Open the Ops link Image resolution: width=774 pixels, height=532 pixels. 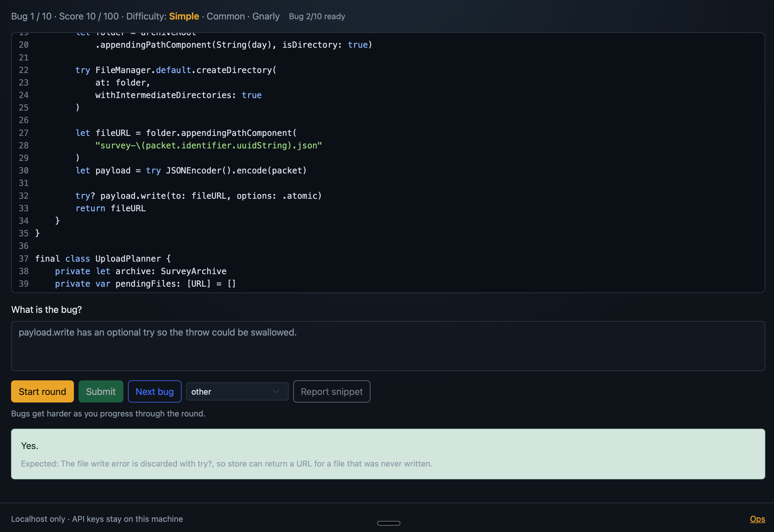pyautogui.click(x=757, y=519)
